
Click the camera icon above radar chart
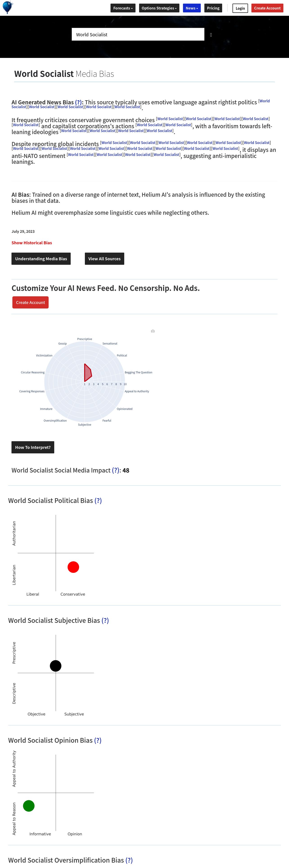point(153,331)
